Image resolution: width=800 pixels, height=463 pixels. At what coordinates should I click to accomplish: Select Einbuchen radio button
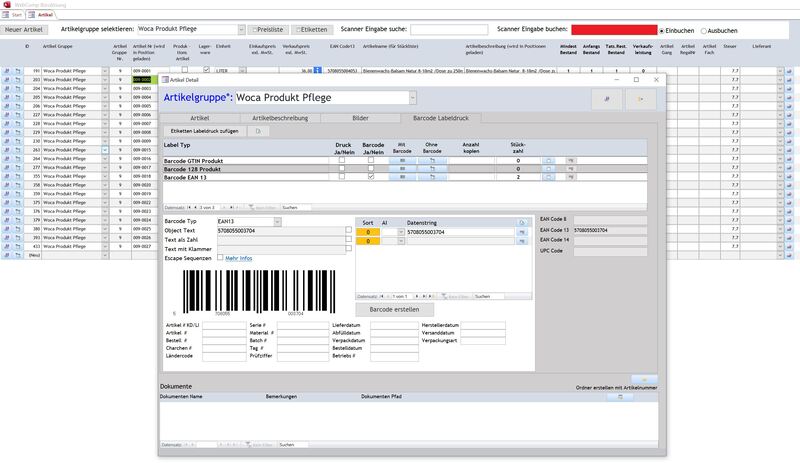(x=662, y=31)
